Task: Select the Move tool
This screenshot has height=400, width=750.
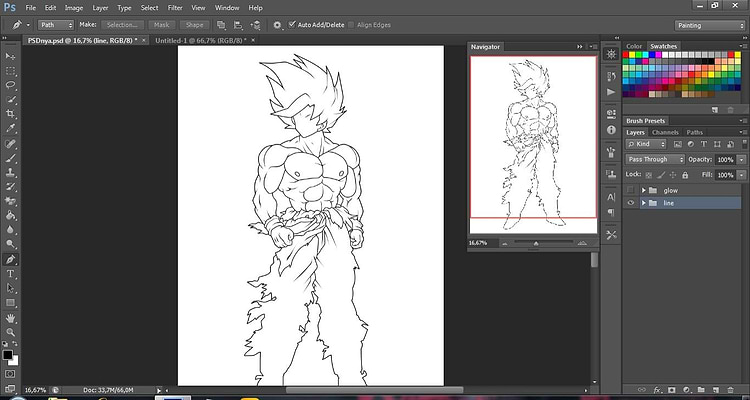Action: 10,56
